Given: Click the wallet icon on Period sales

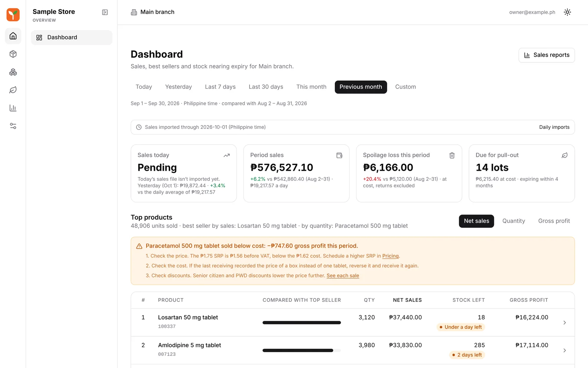Looking at the screenshot, I should pos(340,155).
